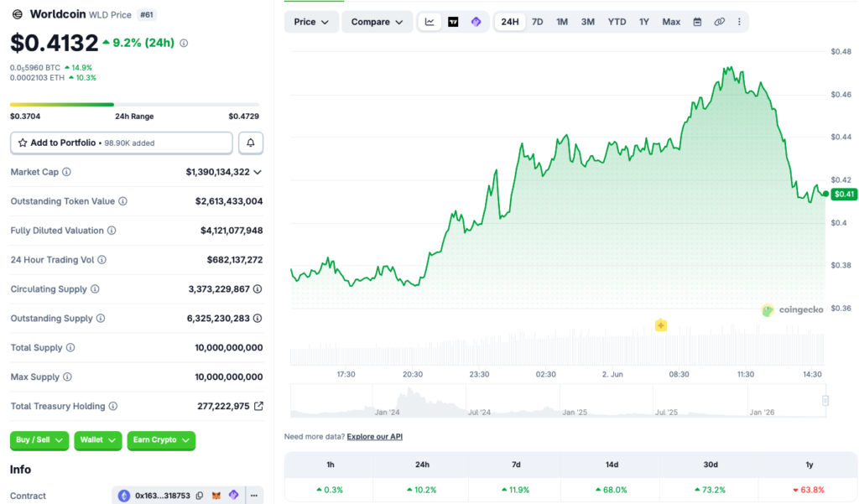Click the 0.0002103 ETH price text
The image size is (859, 504).
(x=37, y=78)
